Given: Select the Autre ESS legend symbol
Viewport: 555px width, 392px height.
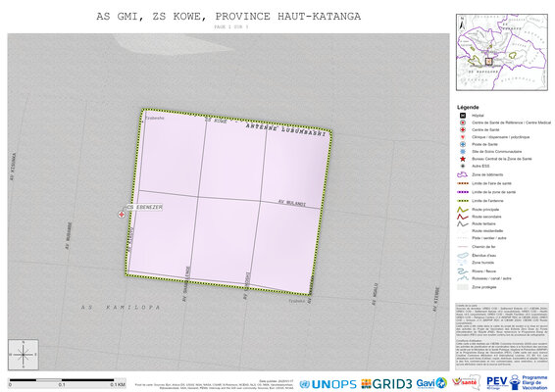Looking at the screenshot, I should pos(462,166).
